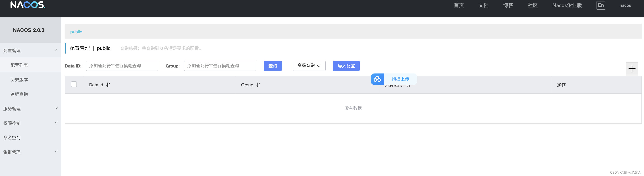Image resolution: width=644 pixels, height=176 pixels.
Task: Expand the 服务管理 sidebar section
Action: [x=30, y=108]
